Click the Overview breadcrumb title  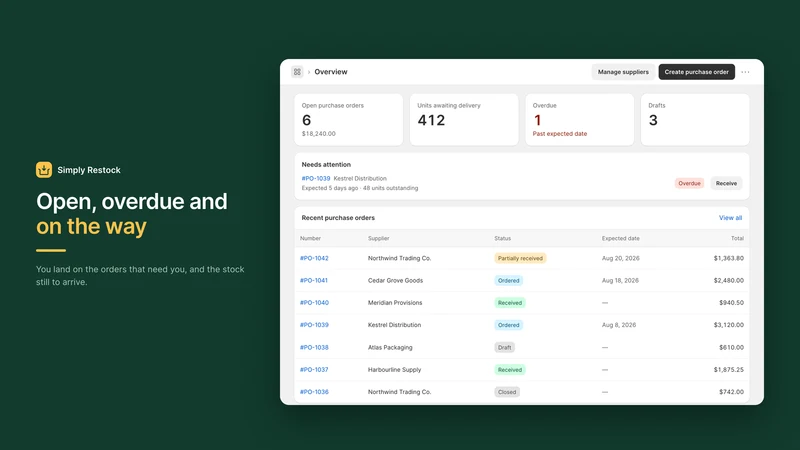tap(331, 72)
